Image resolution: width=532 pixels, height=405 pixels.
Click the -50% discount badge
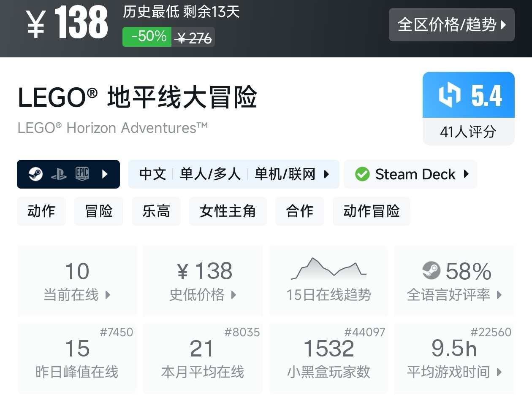tap(147, 37)
